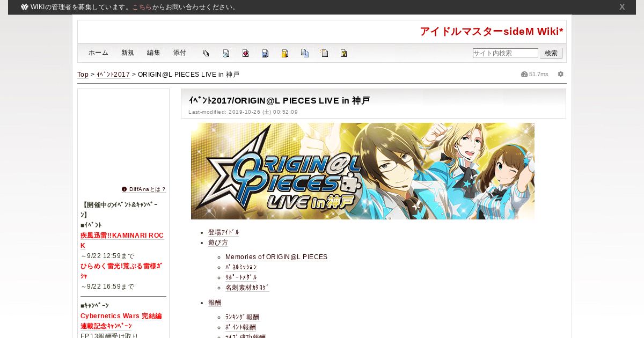Open the 新規 menu item

(x=128, y=53)
